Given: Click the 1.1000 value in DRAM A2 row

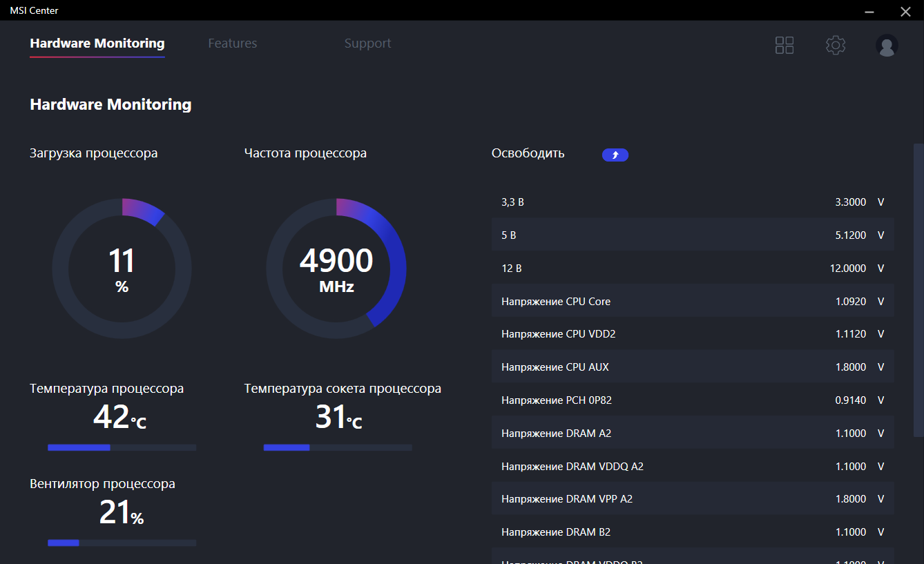Looking at the screenshot, I should (851, 434).
